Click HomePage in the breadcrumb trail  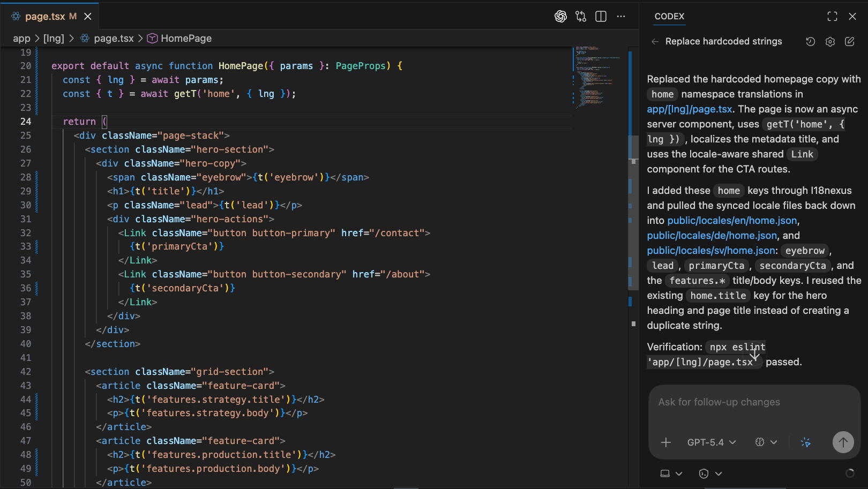[x=185, y=38]
